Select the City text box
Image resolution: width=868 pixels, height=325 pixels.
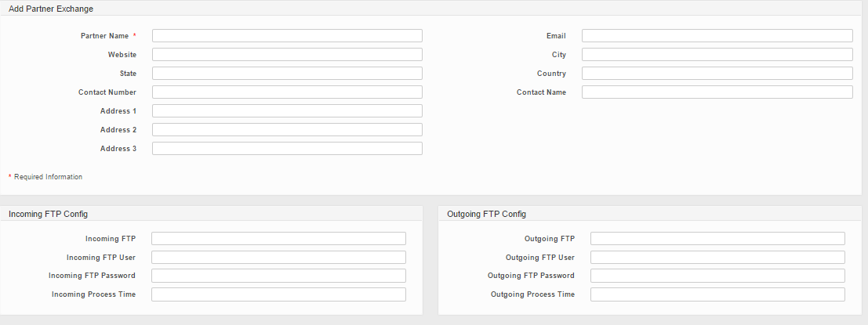coord(717,55)
